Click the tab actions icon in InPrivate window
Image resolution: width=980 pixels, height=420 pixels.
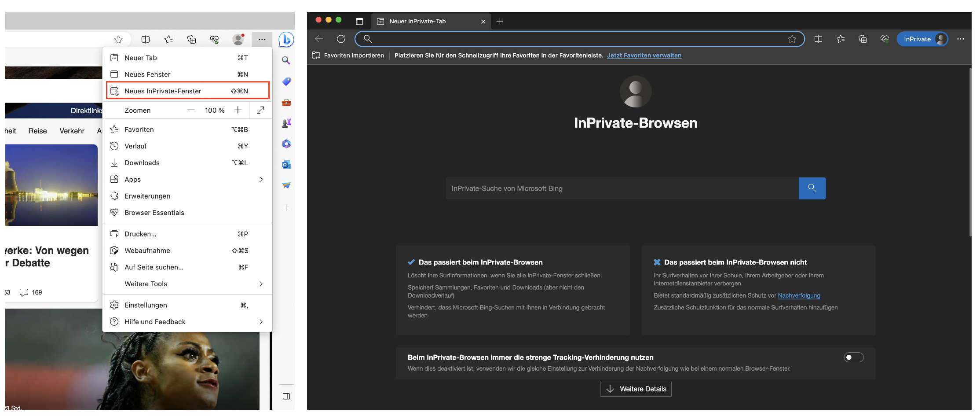[359, 21]
